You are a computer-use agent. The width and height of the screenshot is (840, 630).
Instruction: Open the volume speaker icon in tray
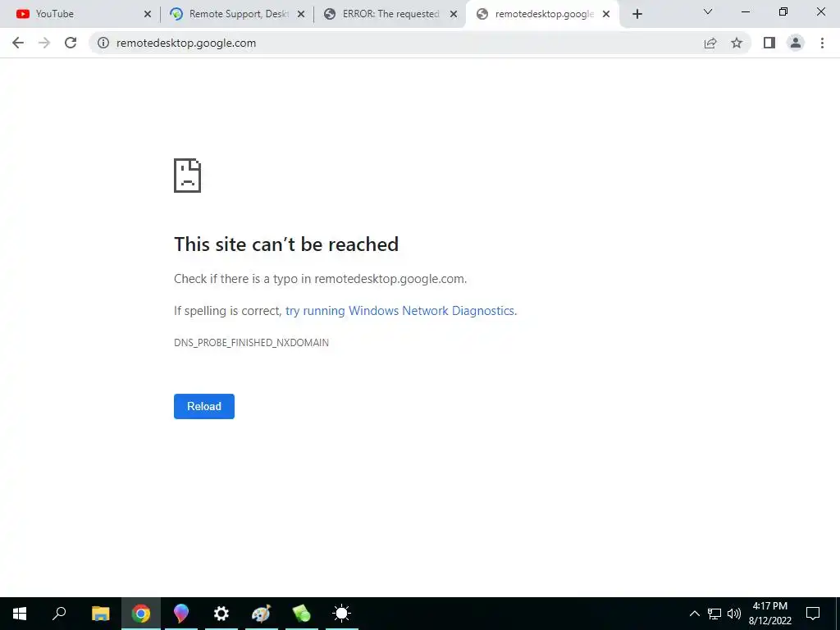coord(734,614)
